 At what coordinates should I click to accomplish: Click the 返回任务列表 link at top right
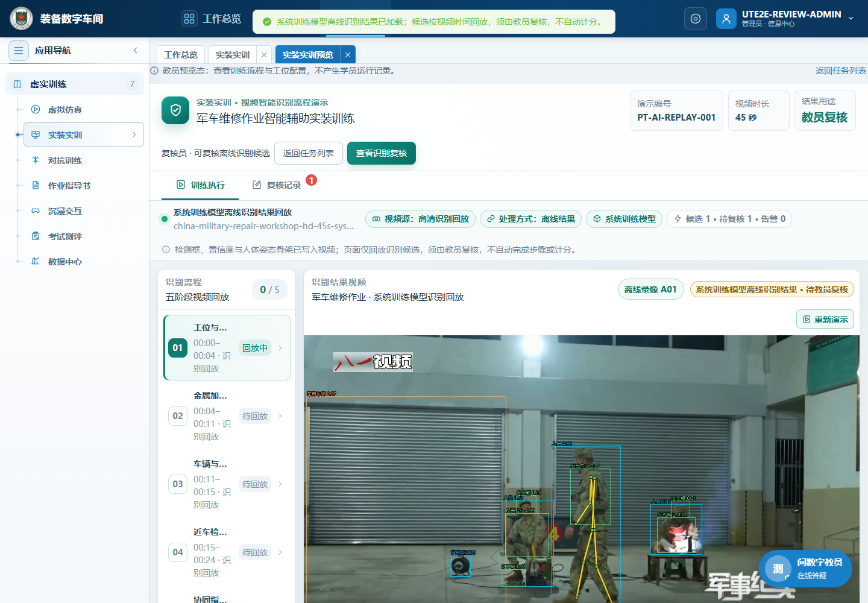pos(841,71)
